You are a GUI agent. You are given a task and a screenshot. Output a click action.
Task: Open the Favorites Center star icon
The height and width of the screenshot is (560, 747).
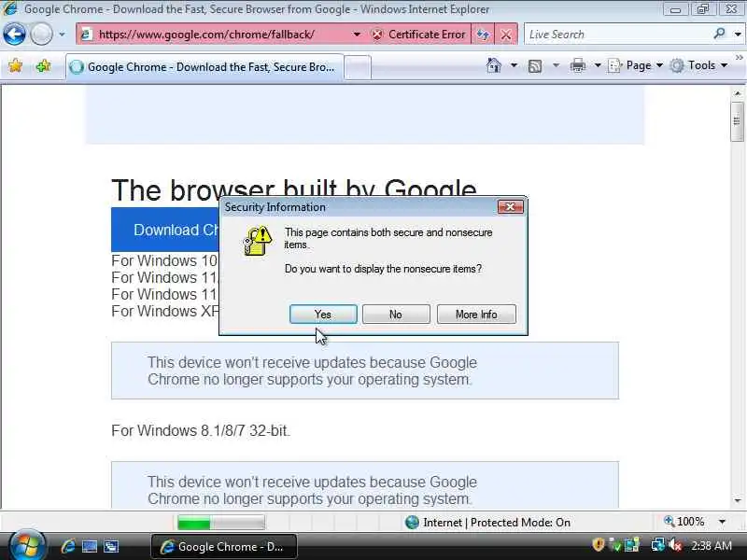pyautogui.click(x=15, y=65)
